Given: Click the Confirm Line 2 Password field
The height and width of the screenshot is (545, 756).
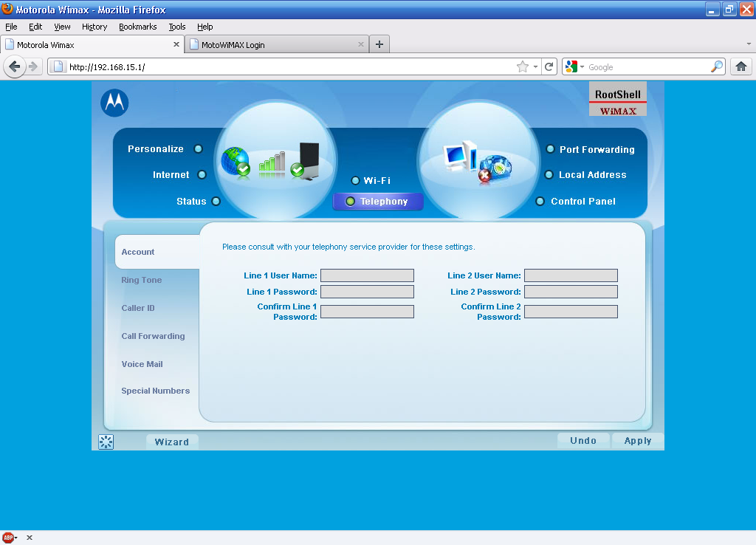Looking at the screenshot, I should (571, 312).
